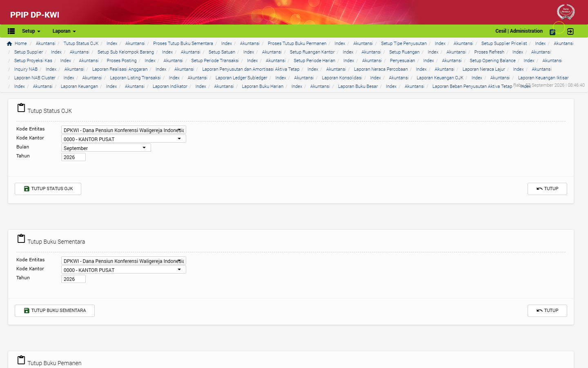The height and width of the screenshot is (368, 588).
Task: Open the Setup dropdown menu
Action: pos(31,31)
